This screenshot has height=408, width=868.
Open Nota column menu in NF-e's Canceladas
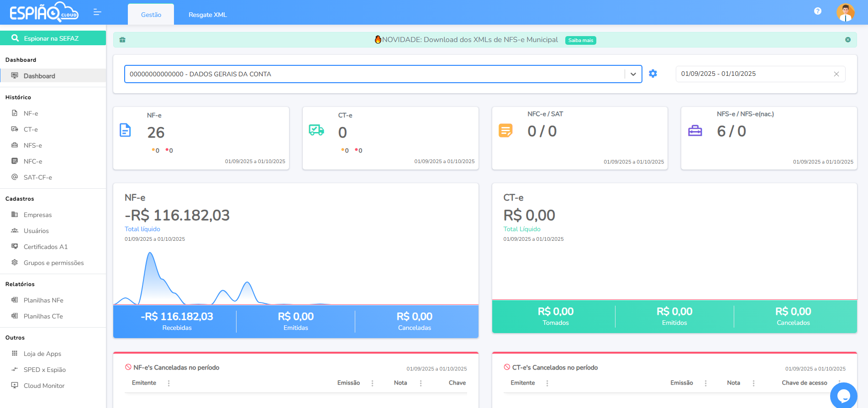[x=421, y=383]
